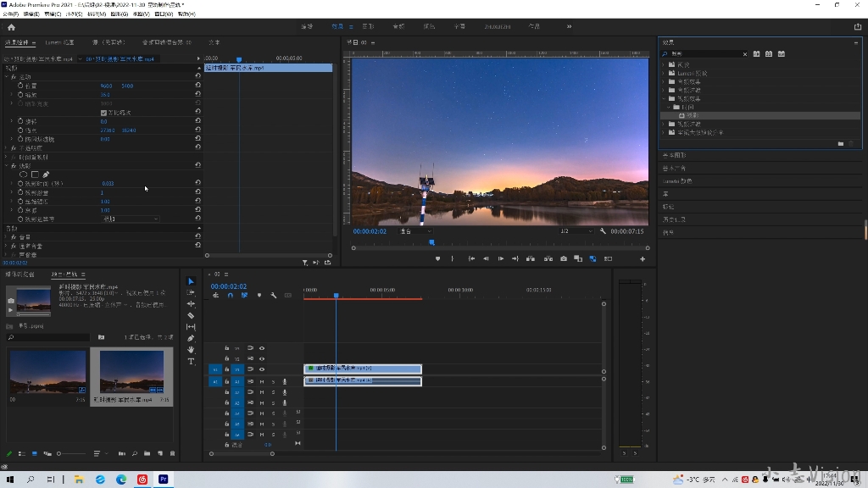Toggle the uniform scale checkbox

[103, 113]
